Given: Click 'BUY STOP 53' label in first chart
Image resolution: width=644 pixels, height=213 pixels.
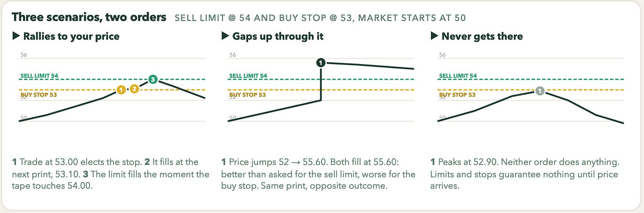Looking at the screenshot, I should 38,95.
